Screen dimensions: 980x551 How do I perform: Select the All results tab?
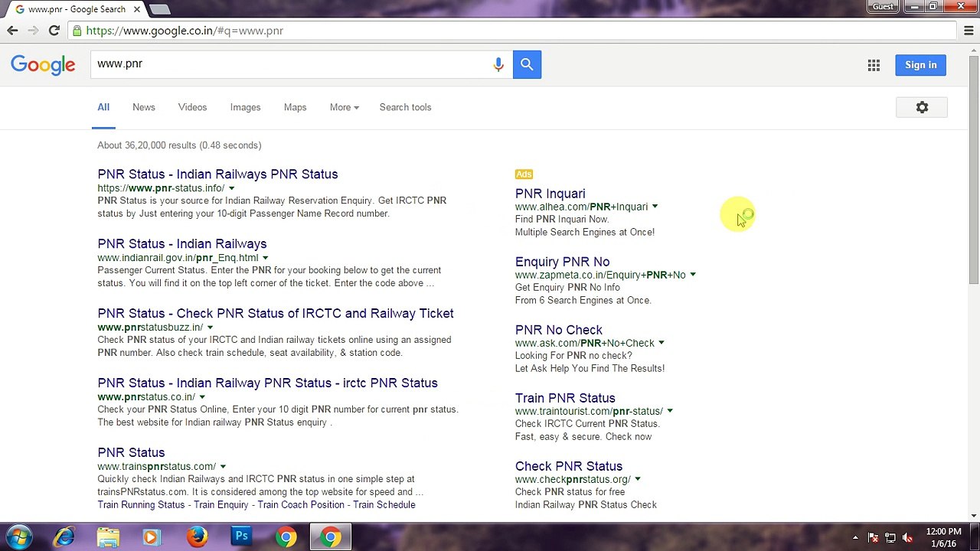pyautogui.click(x=103, y=108)
